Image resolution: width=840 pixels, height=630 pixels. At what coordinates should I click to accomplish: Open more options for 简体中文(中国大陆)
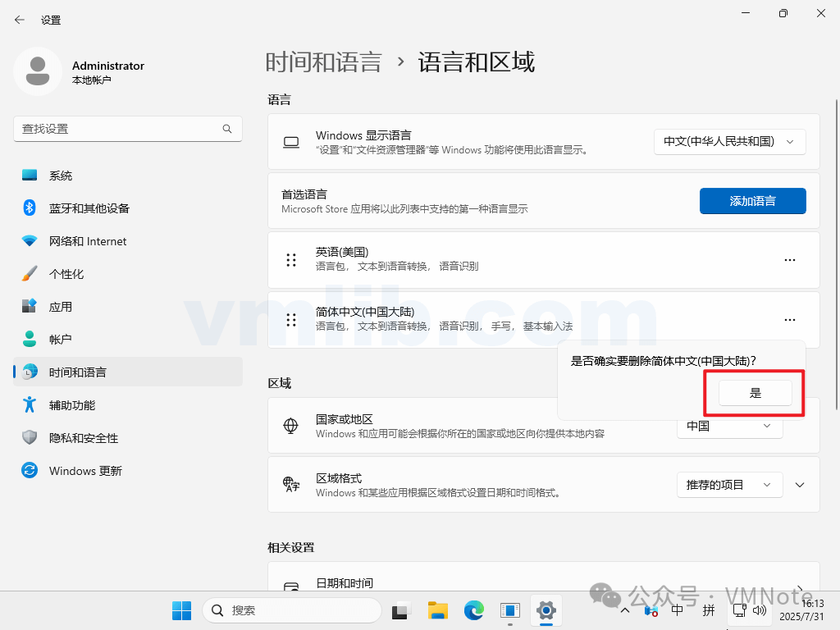[789, 319]
